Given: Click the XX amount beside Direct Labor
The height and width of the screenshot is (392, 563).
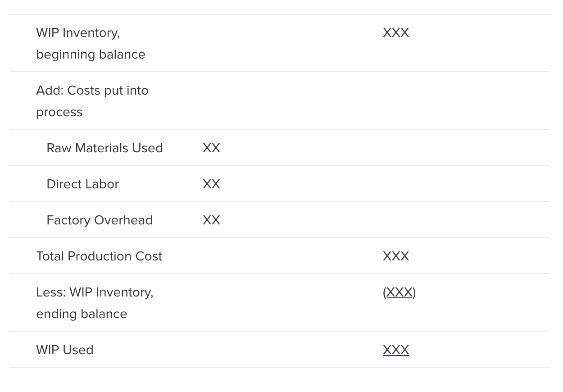Looking at the screenshot, I should (x=211, y=184).
